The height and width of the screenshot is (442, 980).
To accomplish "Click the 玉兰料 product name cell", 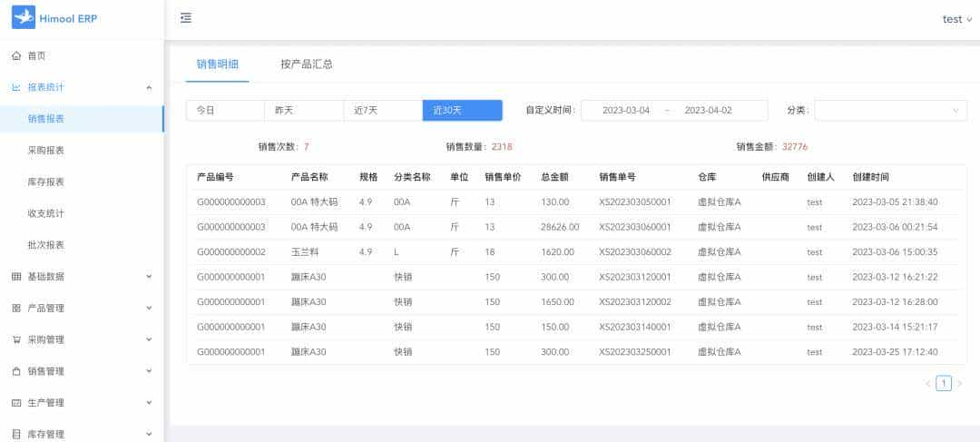I will [x=304, y=252].
